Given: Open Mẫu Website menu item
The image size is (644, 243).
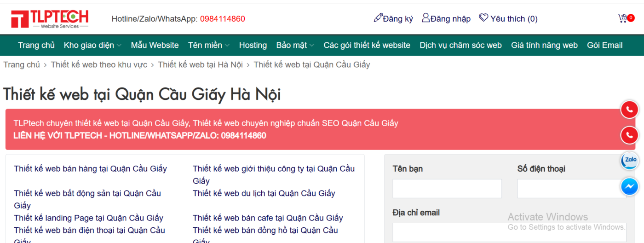Looking at the screenshot, I should [155, 45].
